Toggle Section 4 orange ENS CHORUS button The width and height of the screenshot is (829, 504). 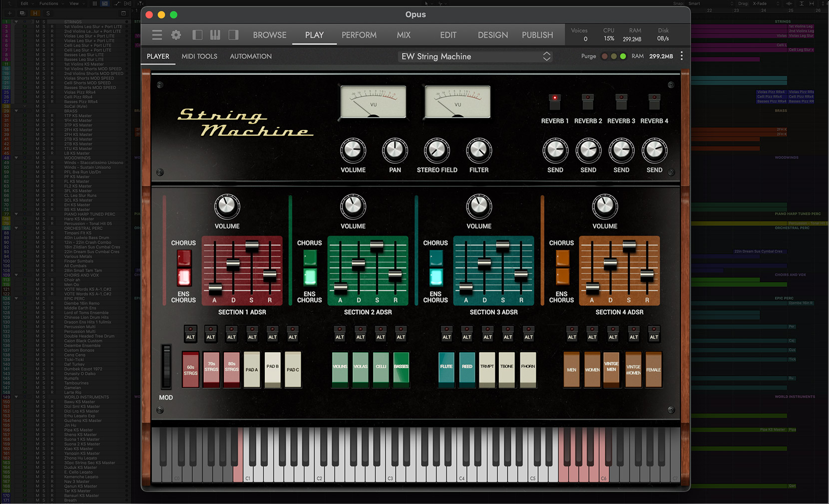[562, 277]
